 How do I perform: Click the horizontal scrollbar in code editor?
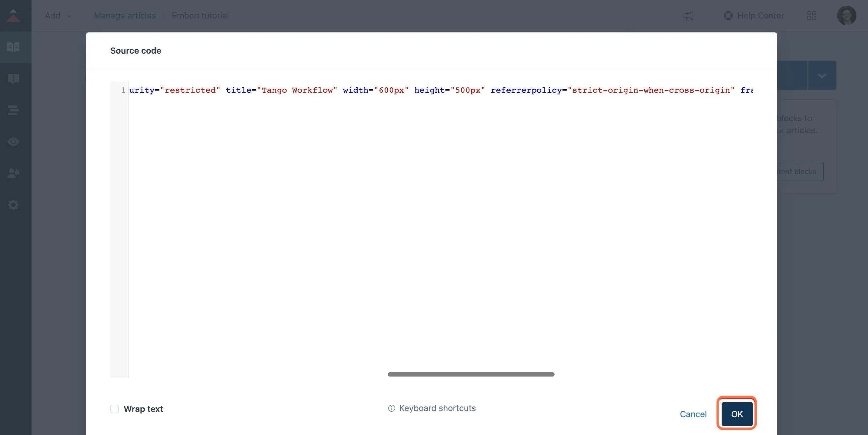coord(471,374)
